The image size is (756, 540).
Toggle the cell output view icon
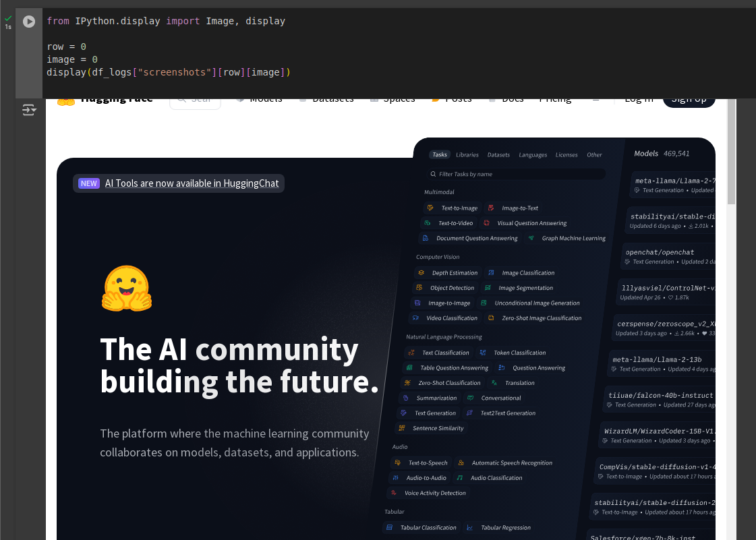(29, 110)
